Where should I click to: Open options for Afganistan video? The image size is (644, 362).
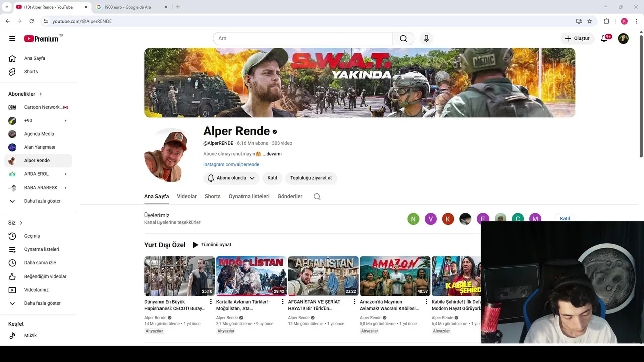click(354, 302)
